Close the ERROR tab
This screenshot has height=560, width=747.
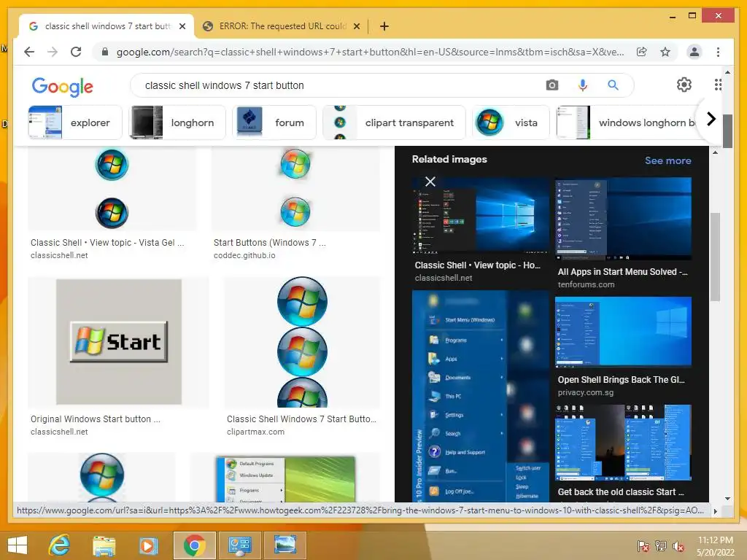point(356,26)
